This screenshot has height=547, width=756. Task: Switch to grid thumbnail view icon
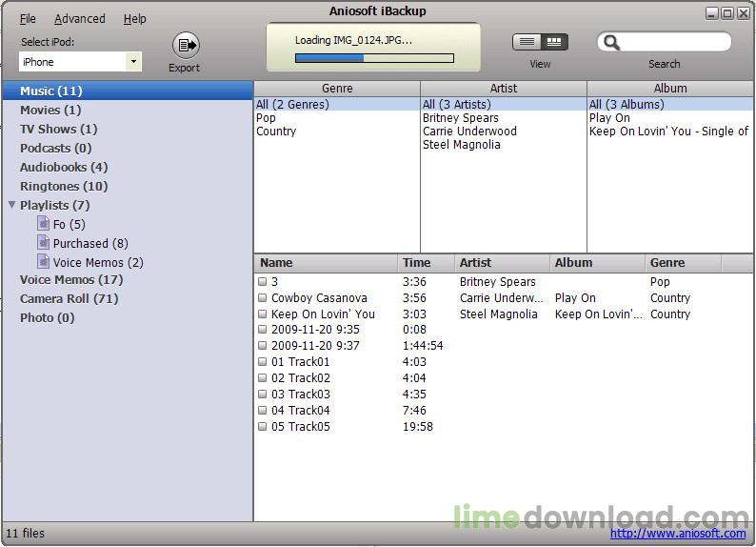(x=554, y=42)
